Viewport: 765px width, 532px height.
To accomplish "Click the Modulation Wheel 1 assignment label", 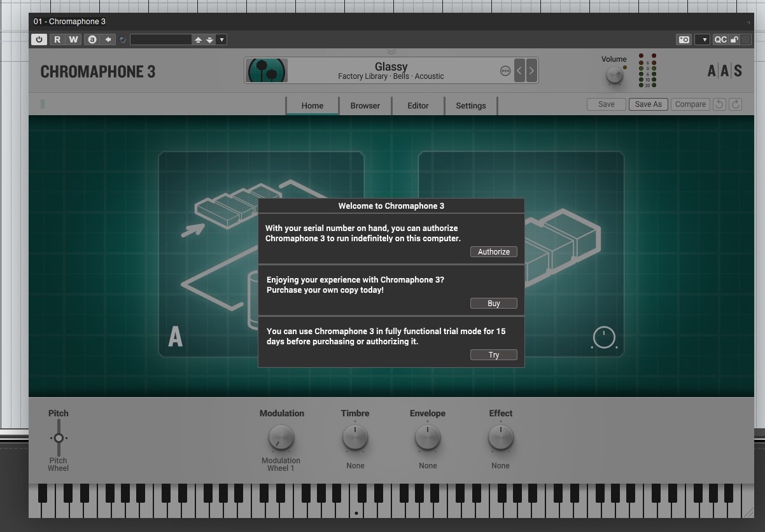I will coord(281,465).
